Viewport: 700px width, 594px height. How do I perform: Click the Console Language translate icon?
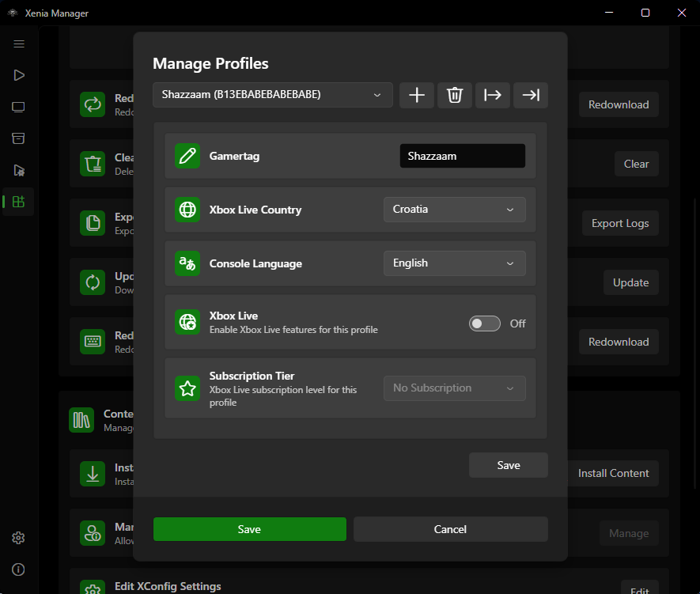[187, 263]
